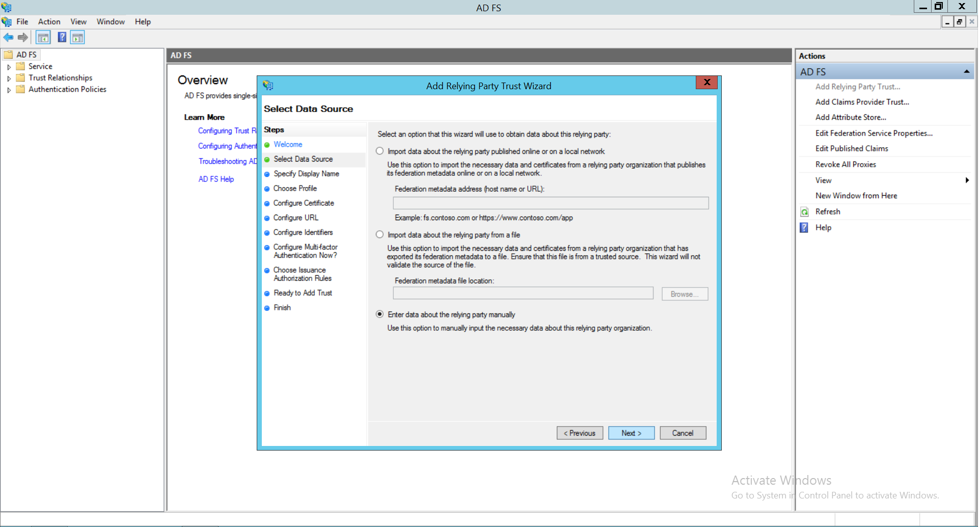
Task: Click the AD FS application icon in the menu bar
Action: pyautogui.click(x=7, y=21)
